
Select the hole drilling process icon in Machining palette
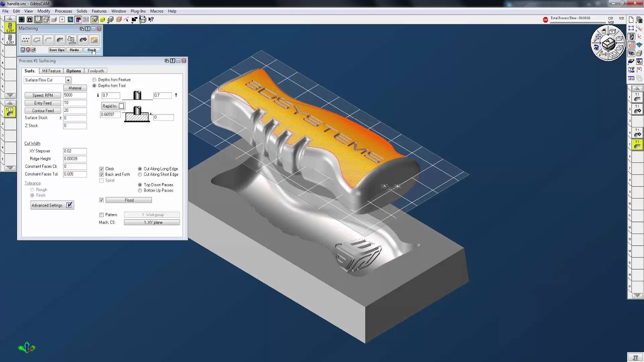coord(25,40)
